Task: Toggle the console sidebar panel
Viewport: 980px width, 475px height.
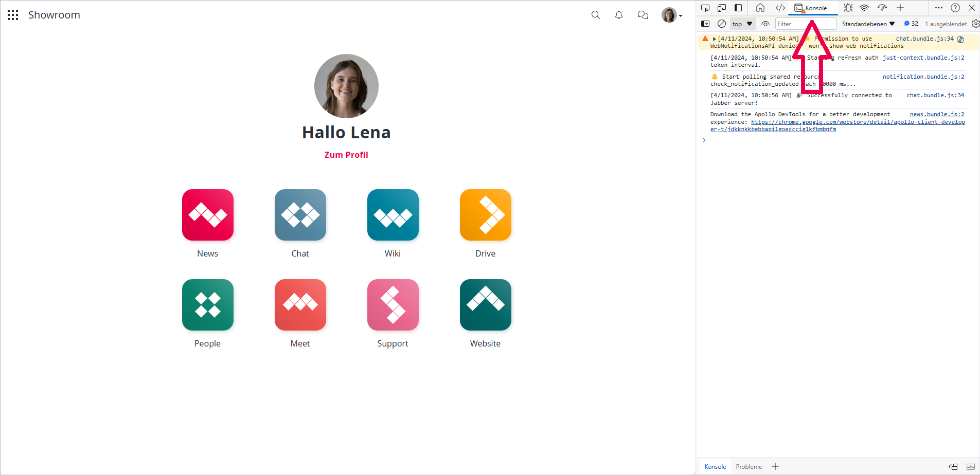Action: click(x=705, y=24)
